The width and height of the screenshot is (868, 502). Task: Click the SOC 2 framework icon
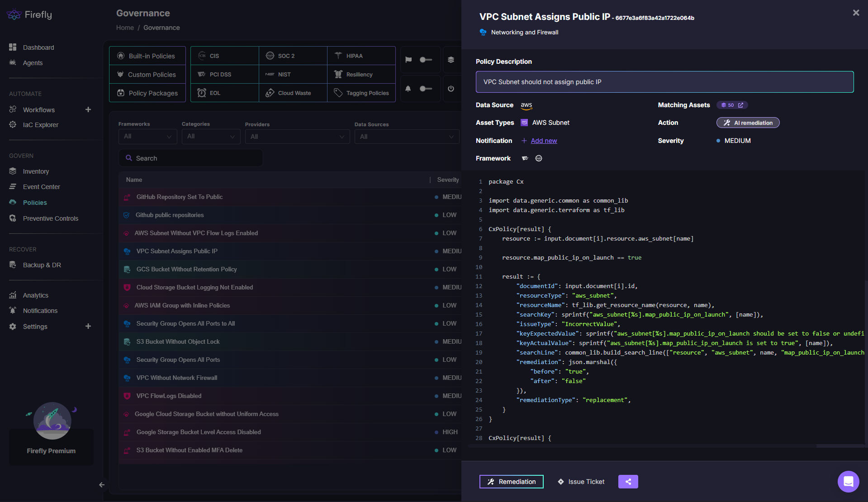pyautogui.click(x=539, y=158)
